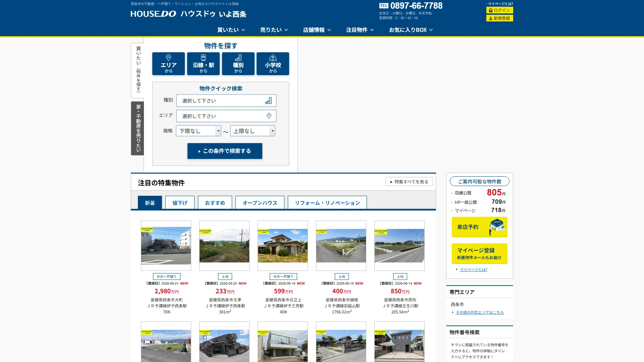Expand the 売りたい menu
Image resolution: width=644 pixels, height=362 pixels.
[274, 30]
